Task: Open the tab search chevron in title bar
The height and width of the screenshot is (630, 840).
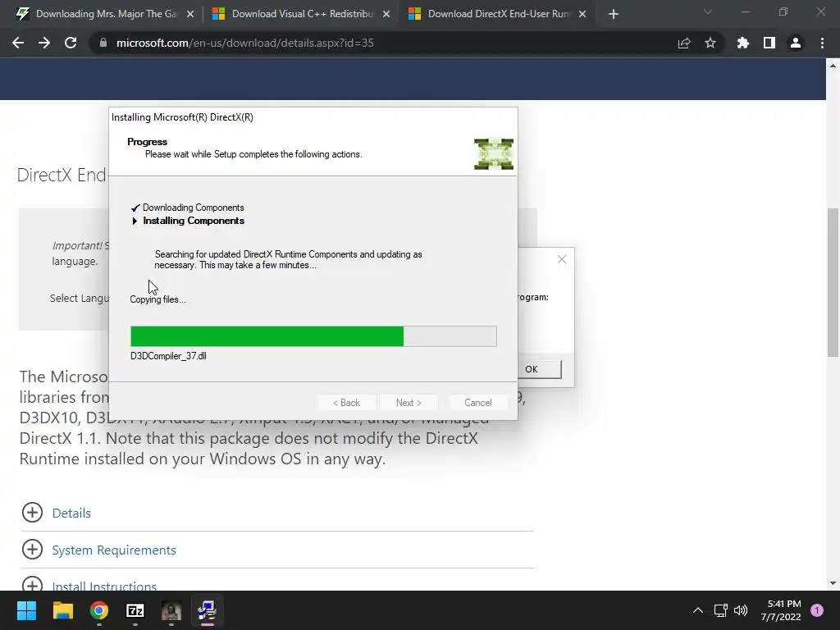Action: pyautogui.click(x=708, y=11)
